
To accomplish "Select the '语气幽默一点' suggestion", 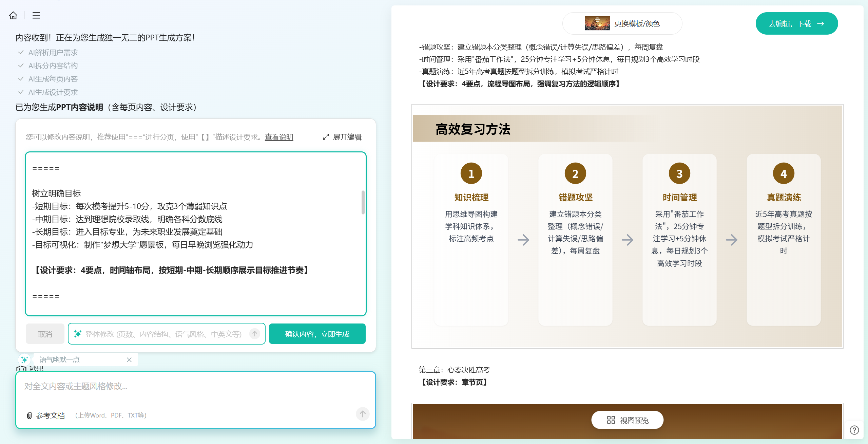I will point(60,359).
